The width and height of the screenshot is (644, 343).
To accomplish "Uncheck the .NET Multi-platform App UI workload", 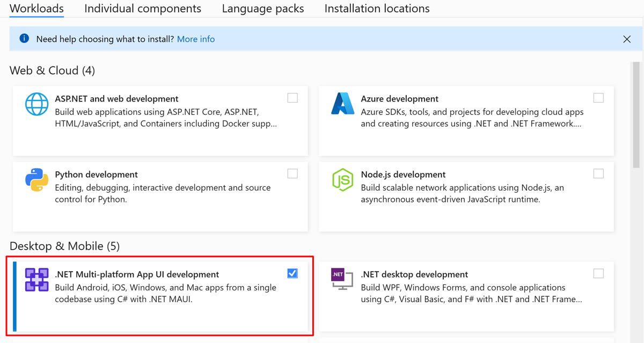I will click(292, 273).
